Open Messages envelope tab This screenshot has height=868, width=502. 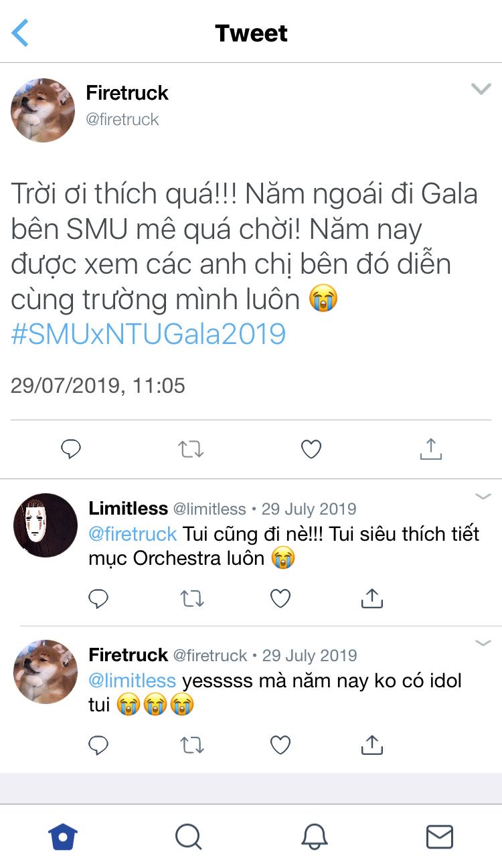click(x=440, y=837)
